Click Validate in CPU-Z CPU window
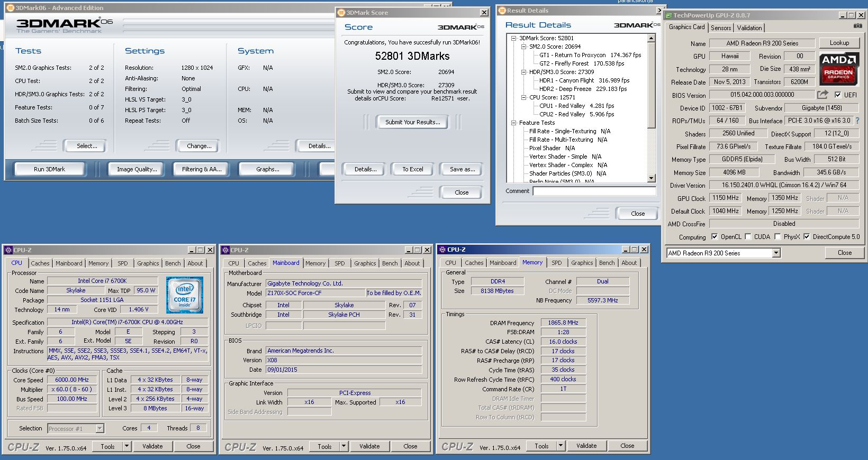This screenshot has width=868, height=460. [x=152, y=446]
